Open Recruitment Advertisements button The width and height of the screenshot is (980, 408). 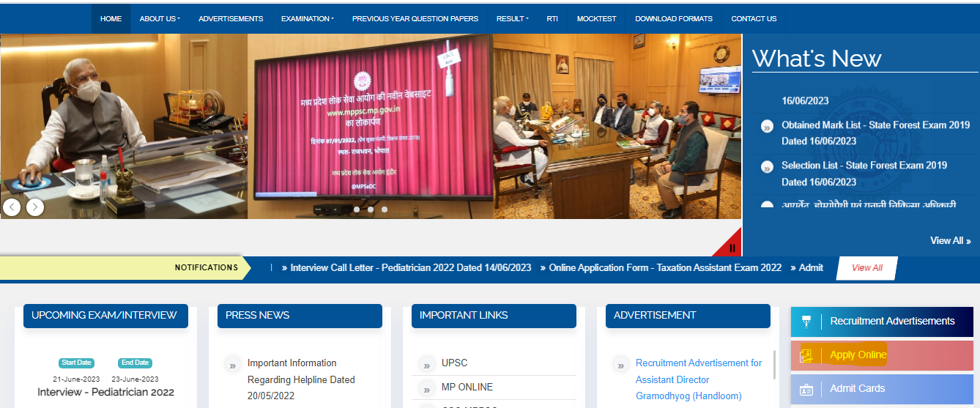(882, 322)
